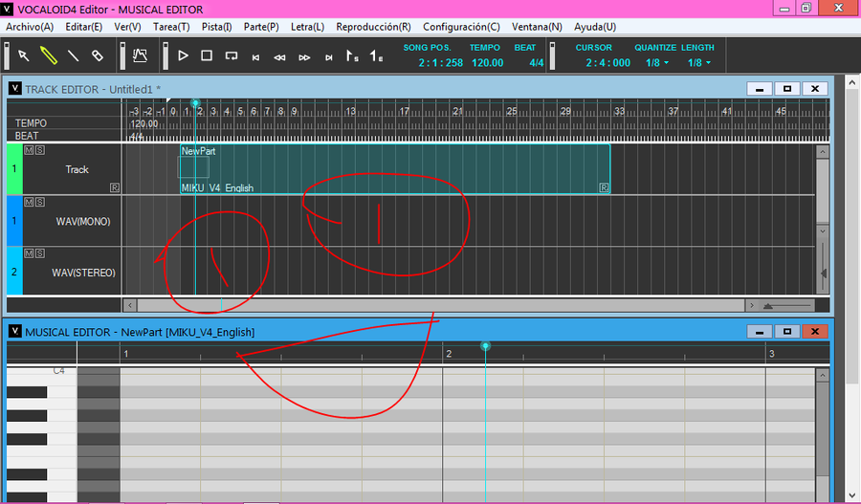Click the TEMPO row value 120.00
Image resolution: width=861 pixels, height=504 pixels.
[143, 123]
